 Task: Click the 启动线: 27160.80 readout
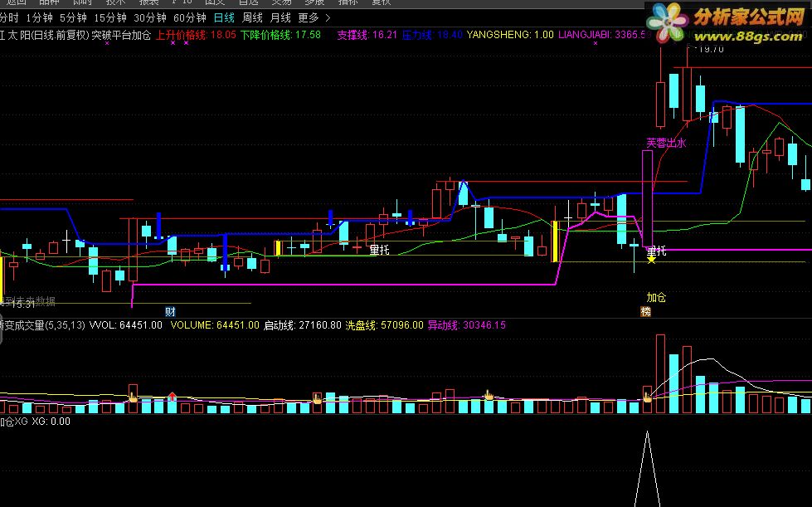(x=303, y=325)
